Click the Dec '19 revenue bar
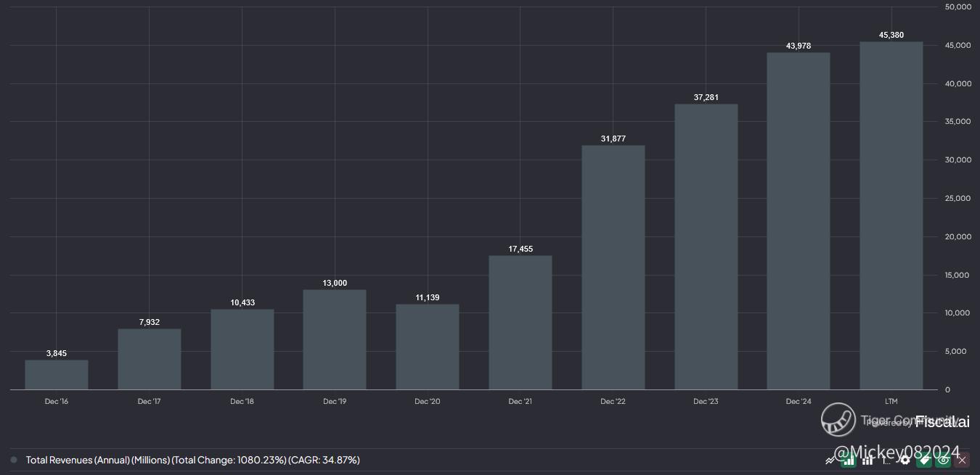 [335, 340]
